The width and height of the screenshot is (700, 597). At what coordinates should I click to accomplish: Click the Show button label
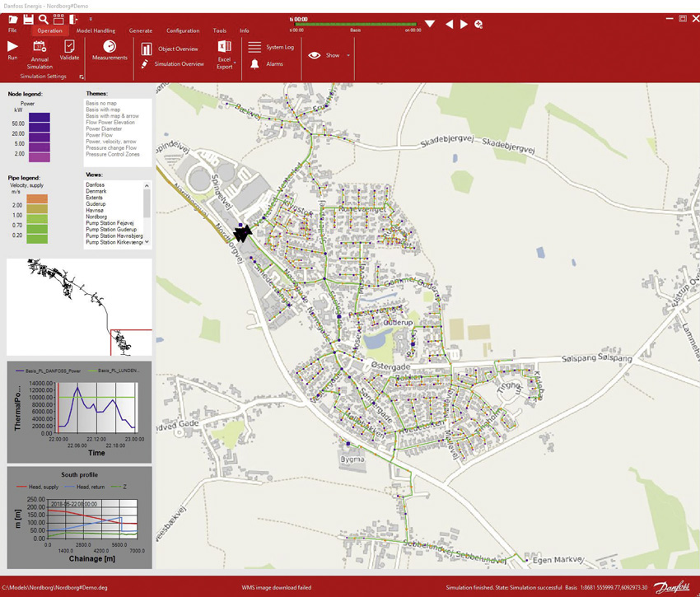click(x=333, y=55)
